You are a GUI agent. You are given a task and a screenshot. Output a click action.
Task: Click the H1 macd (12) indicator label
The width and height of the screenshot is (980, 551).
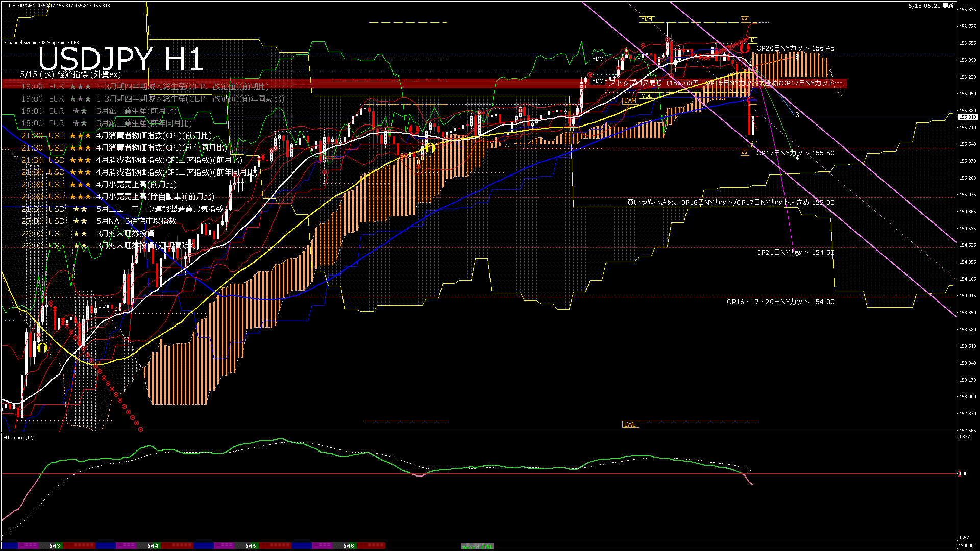click(18, 438)
